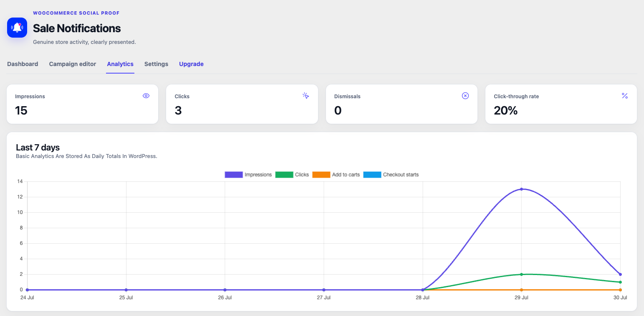The image size is (644, 316).
Task: Click the 30 Jul axis label
Action: pos(620,298)
